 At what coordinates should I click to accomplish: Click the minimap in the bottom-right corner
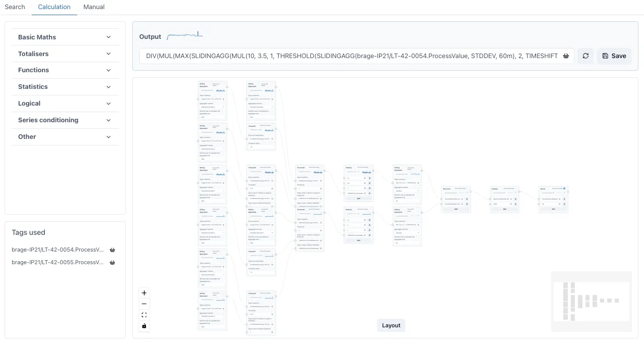[591, 301]
